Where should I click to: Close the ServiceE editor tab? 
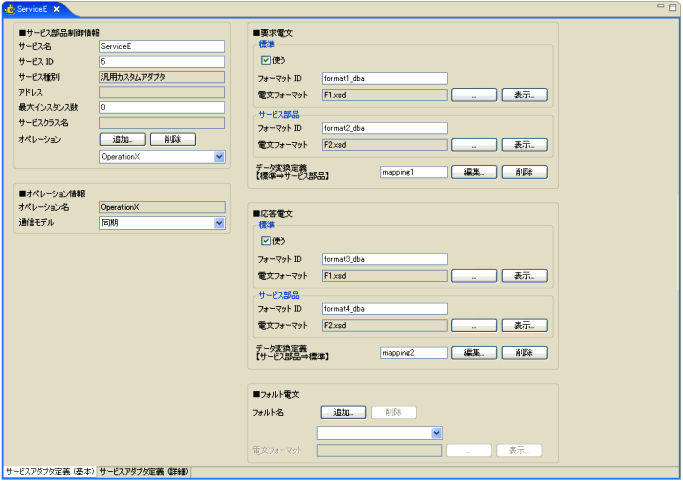[x=57, y=9]
